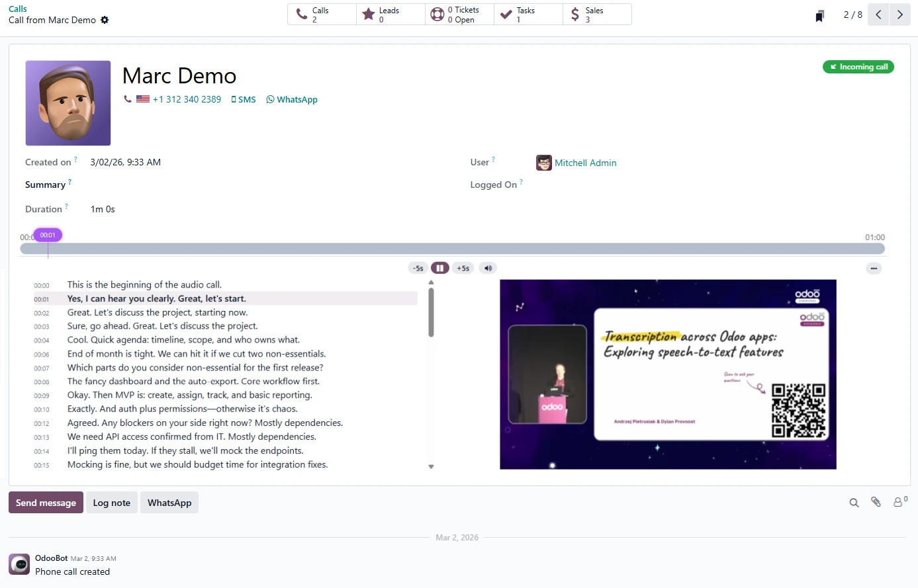Open message search with the magnifier icon

(854, 503)
